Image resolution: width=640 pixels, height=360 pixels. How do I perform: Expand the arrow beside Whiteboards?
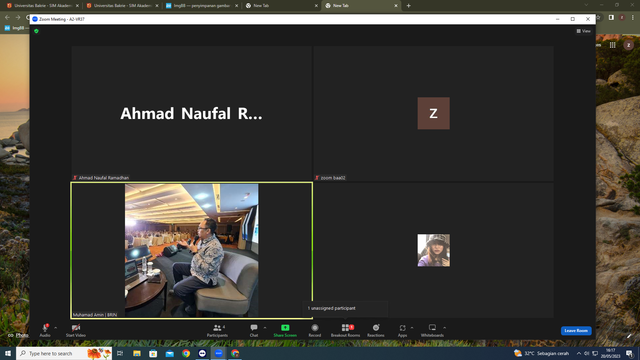click(444, 328)
